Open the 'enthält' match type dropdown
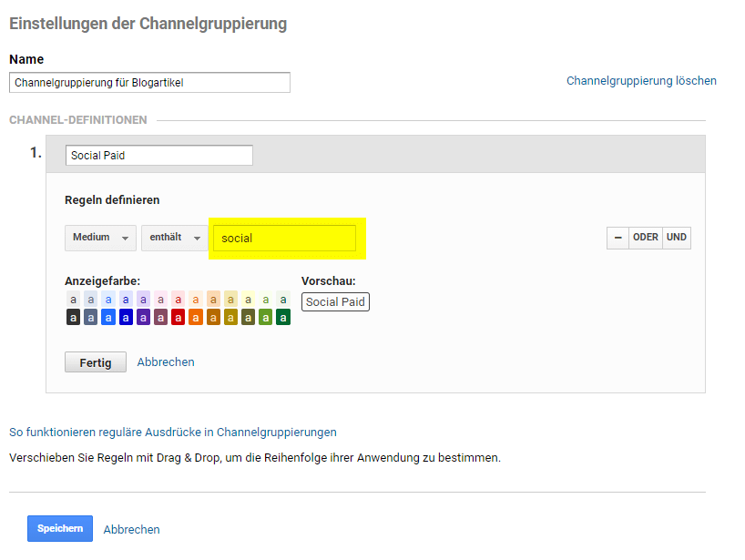Image resolution: width=745 pixels, height=560 pixels. pos(174,238)
